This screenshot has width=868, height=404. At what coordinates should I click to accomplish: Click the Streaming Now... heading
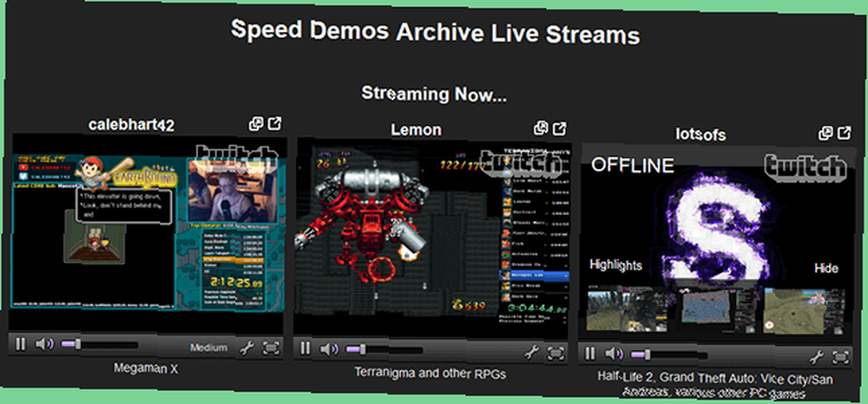coord(434,94)
